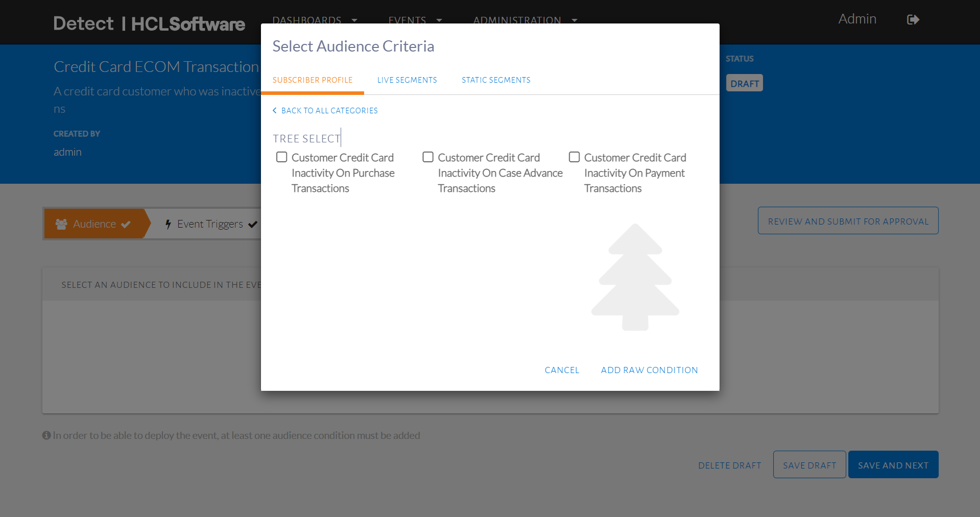Open the Events menu
This screenshot has width=980, height=517.
point(407,20)
